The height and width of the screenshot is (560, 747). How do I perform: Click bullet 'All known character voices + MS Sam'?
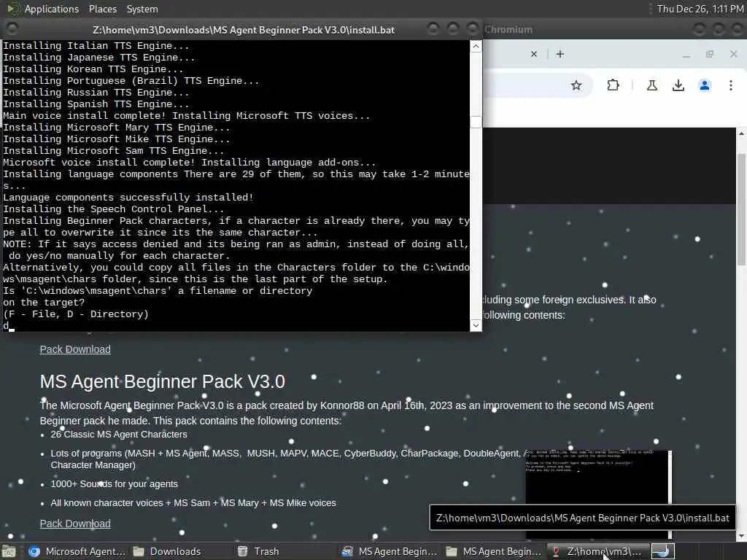[x=193, y=503]
